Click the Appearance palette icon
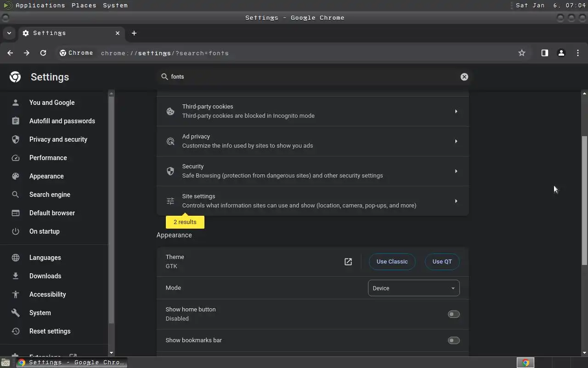Screen dimensions: 588x368 tap(16, 176)
